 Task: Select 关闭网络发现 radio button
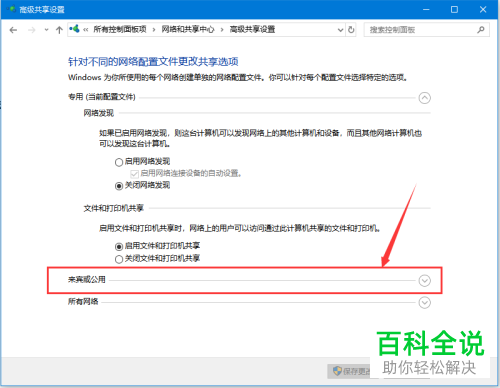point(119,186)
